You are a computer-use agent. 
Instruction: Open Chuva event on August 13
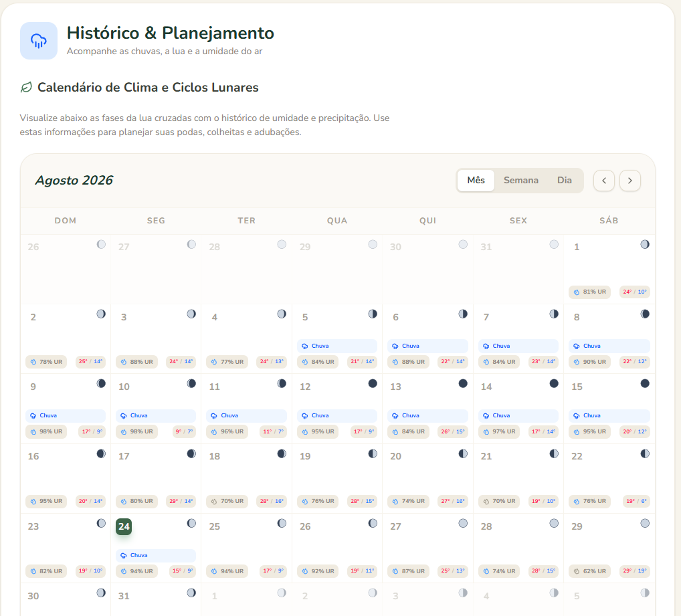click(427, 415)
